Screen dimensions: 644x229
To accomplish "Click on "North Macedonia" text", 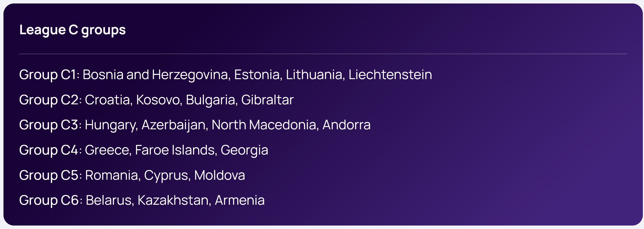I will [x=264, y=125].
